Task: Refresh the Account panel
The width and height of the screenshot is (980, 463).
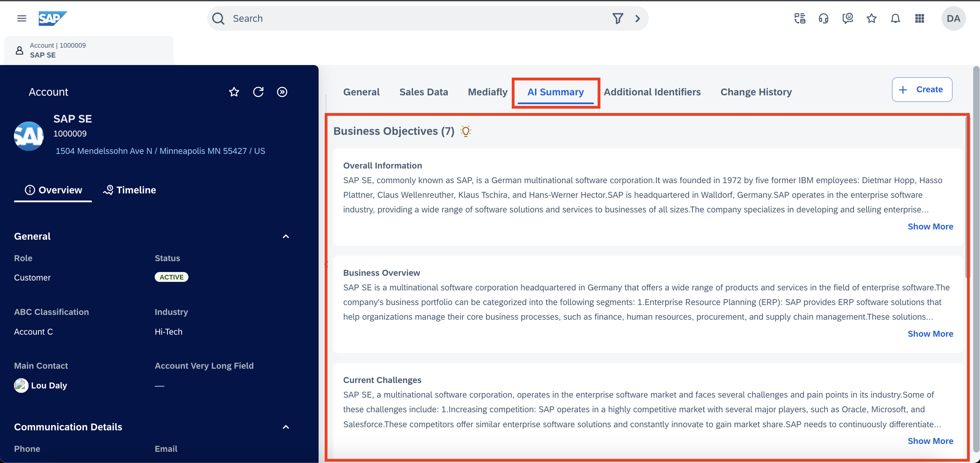Action: 258,92
